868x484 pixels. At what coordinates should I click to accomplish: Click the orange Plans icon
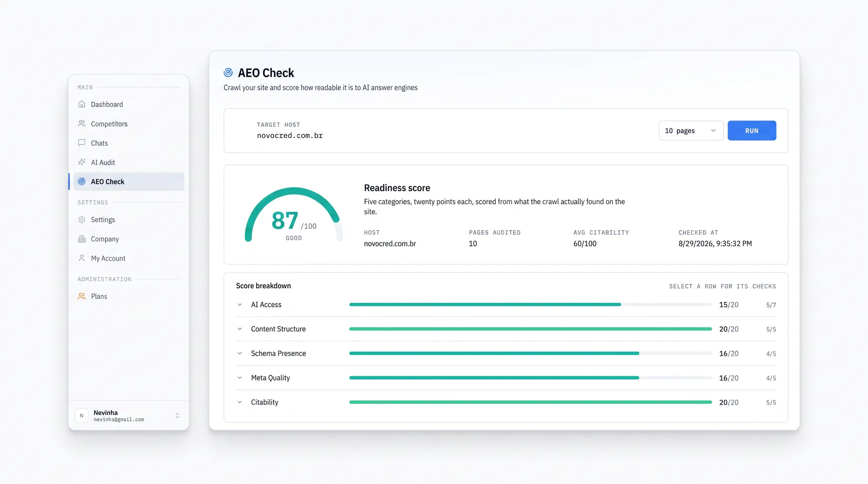tap(82, 296)
